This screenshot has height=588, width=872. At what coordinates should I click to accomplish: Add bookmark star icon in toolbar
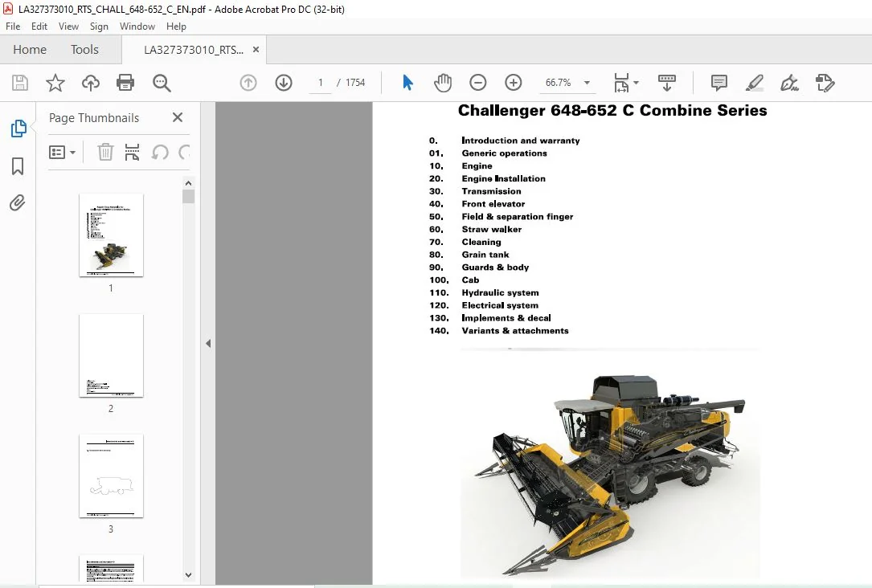[x=55, y=83]
